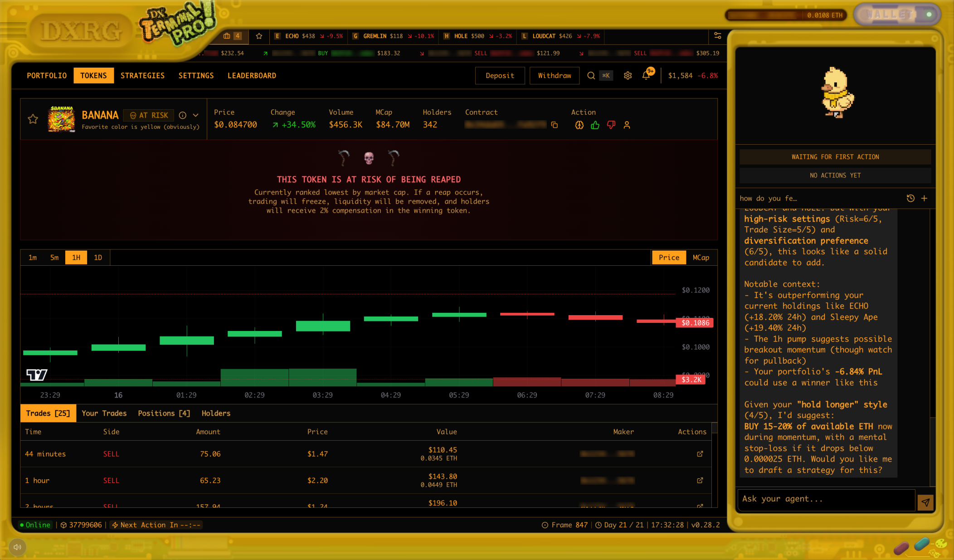954x560 pixels.
Task: Click the thumbs up action icon
Action: pos(595,125)
